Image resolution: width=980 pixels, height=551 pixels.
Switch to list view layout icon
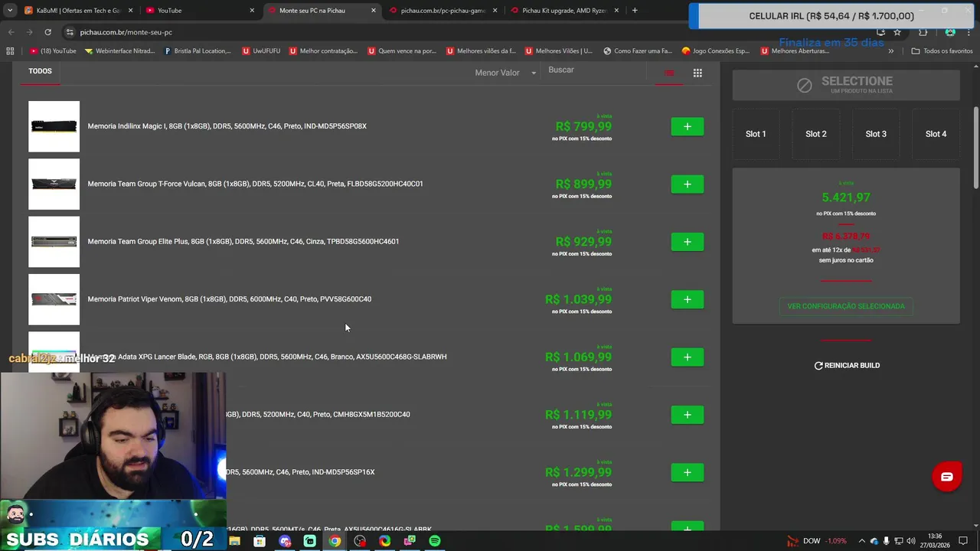coord(669,73)
